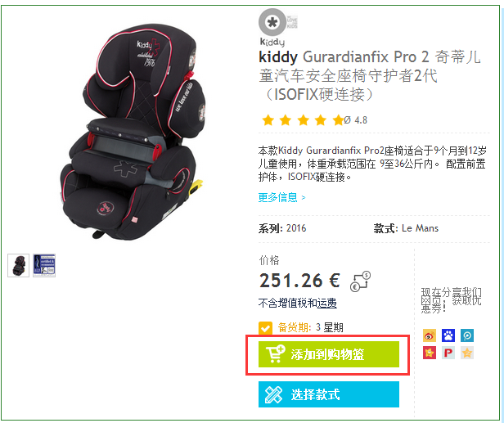Click the five-star rating 4.8
504x423 pixels.
314,120
